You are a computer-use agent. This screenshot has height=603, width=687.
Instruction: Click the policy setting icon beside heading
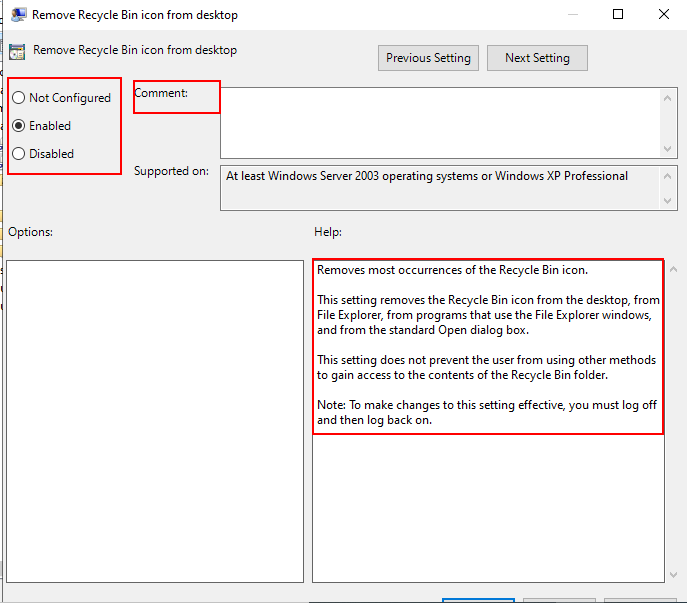point(17,52)
